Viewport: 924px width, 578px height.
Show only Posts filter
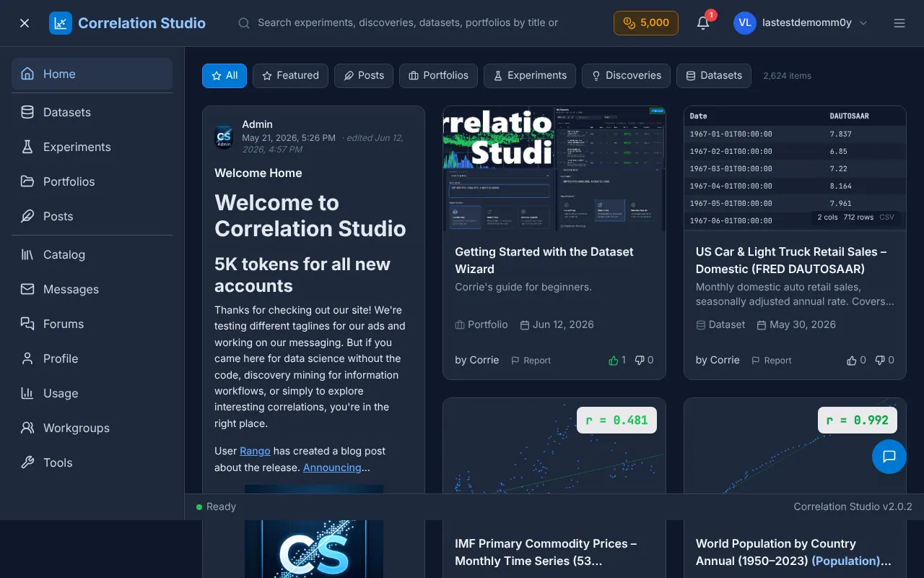[x=364, y=76]
